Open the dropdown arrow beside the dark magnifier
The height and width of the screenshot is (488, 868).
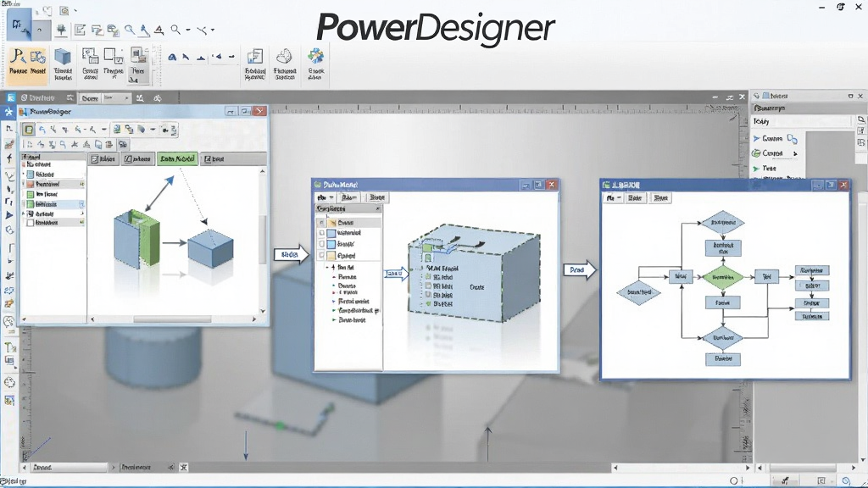(188, 30)
